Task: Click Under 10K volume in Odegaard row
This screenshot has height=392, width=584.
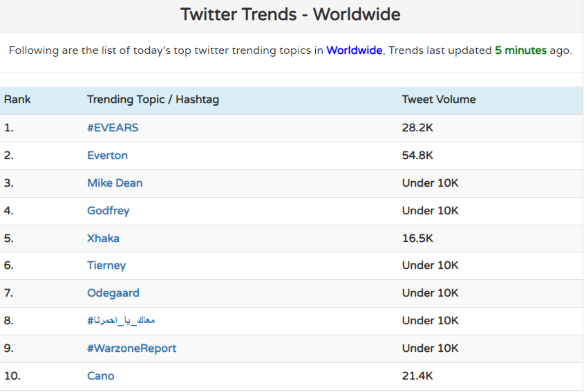Action: pyautogui.click(x=430, y=293)
